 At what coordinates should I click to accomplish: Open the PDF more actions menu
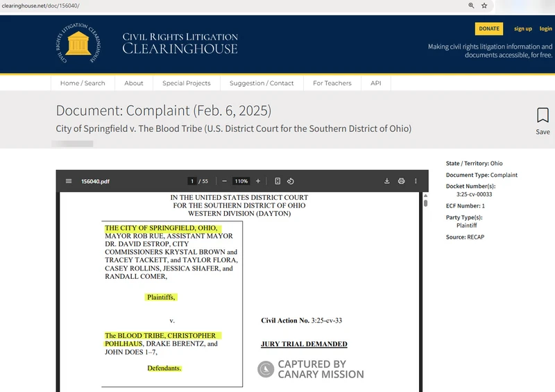[416, 181]
